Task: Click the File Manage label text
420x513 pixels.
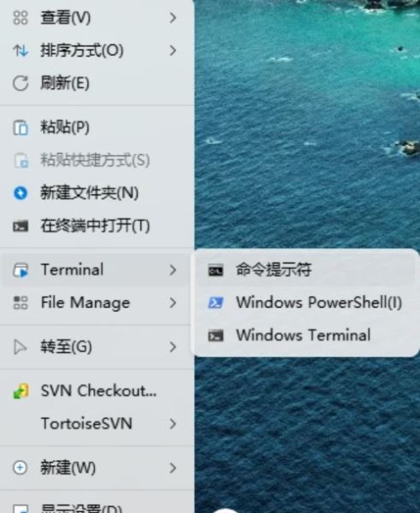Action: (x=86, y=303)
